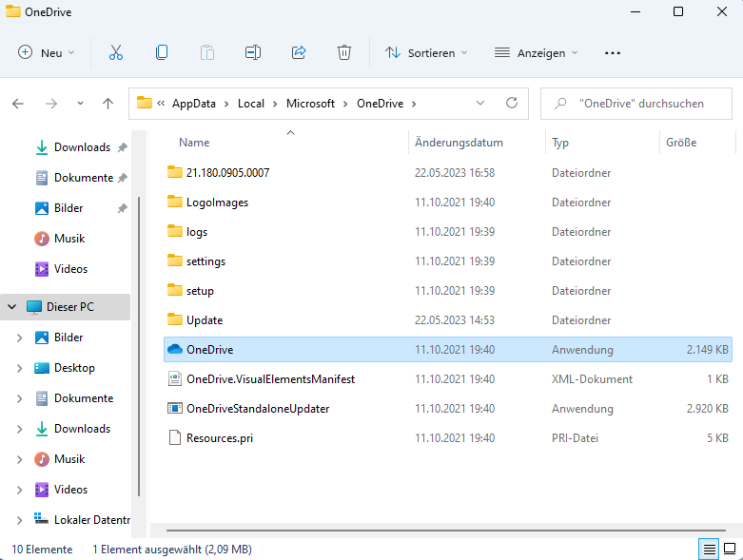
Task: Navigate up one folder level
Action: click(x=108, y=104)
